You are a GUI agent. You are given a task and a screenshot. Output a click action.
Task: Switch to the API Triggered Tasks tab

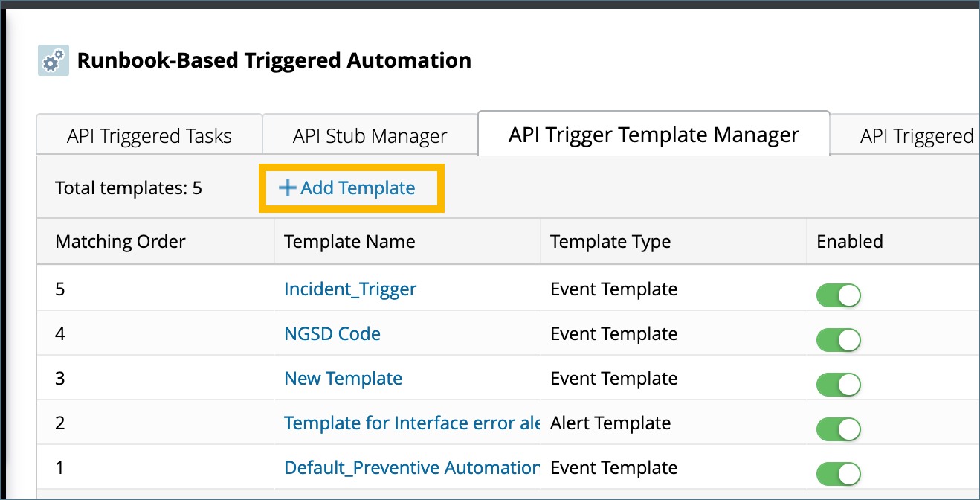click(x=149, y=135)
